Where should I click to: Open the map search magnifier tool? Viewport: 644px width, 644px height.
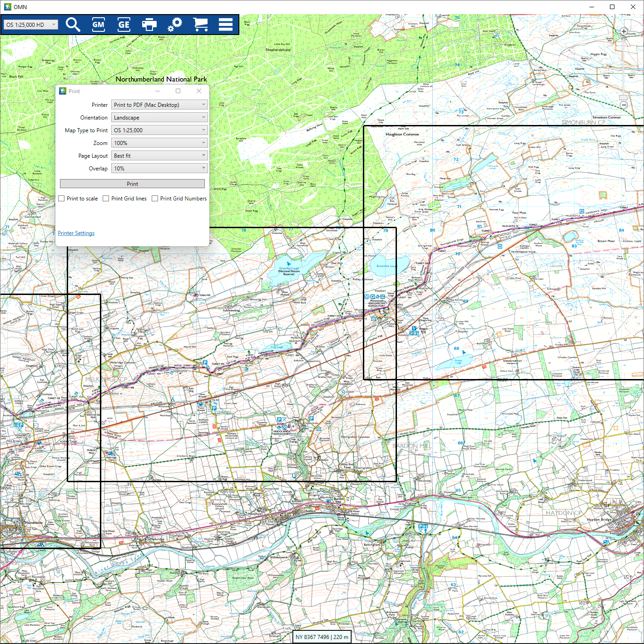[73, 25]
